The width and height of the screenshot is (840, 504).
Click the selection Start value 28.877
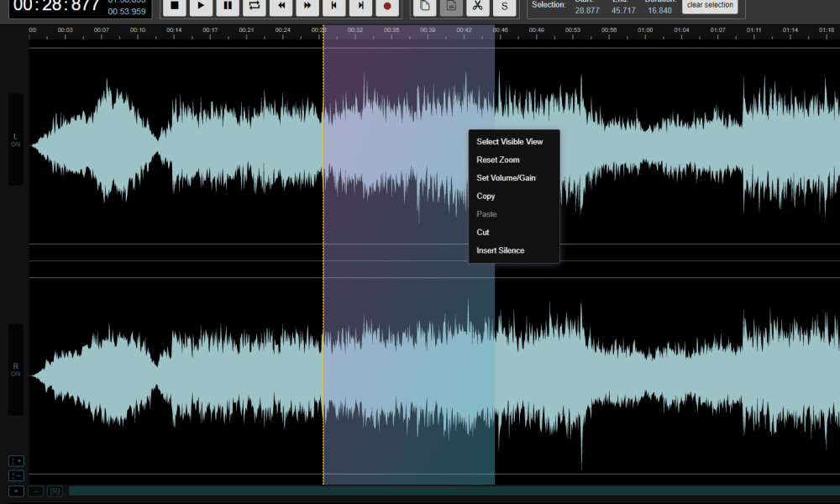[587, 10]
